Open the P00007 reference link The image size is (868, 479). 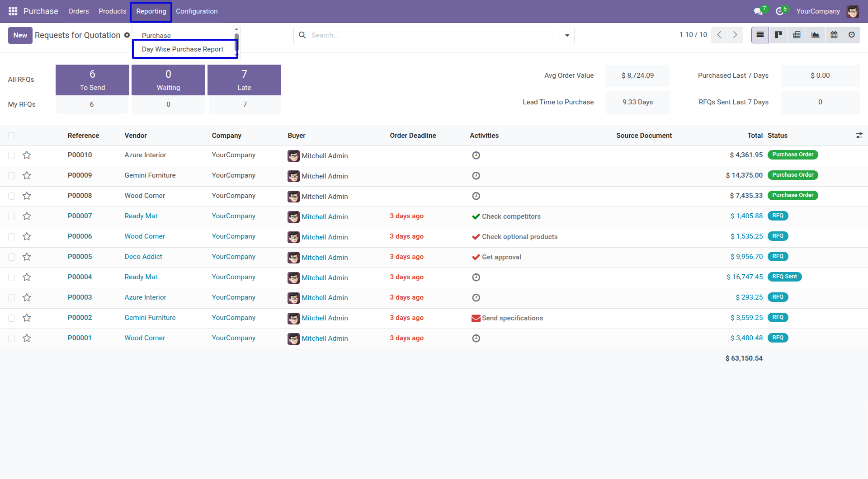(x=80, y=216)
